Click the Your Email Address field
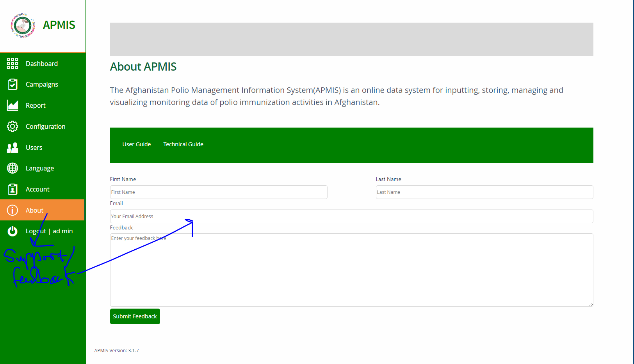The height and width of the screenshot is (364, 634). 351,216
